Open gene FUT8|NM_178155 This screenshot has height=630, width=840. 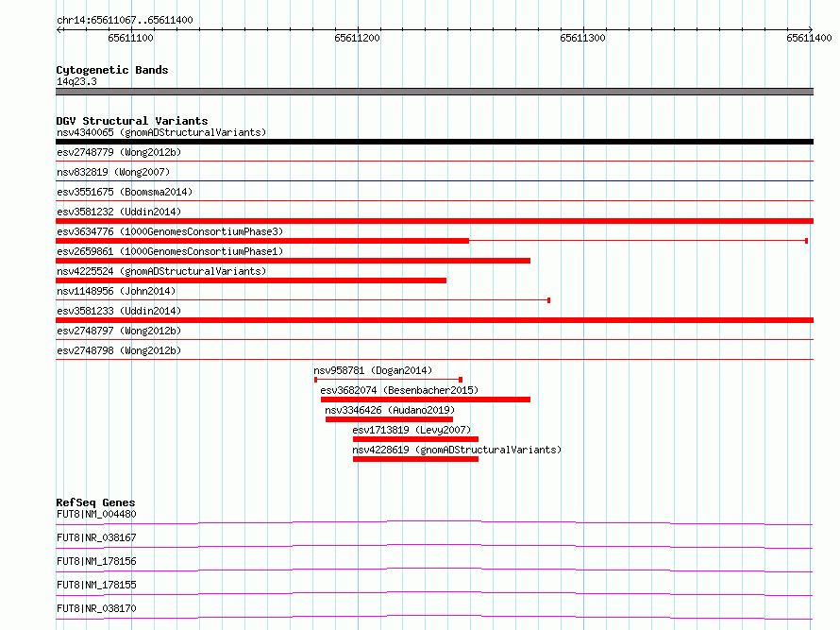point(96,585)
